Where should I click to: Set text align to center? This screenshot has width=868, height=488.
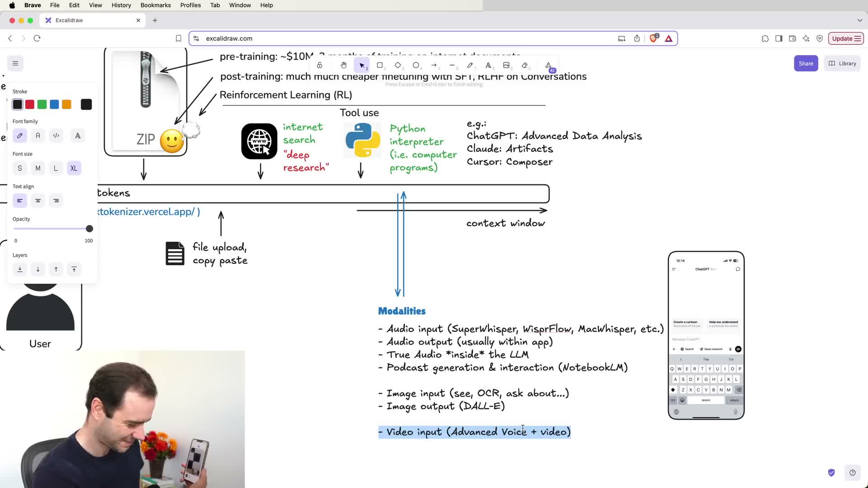[x=38, y=201]
